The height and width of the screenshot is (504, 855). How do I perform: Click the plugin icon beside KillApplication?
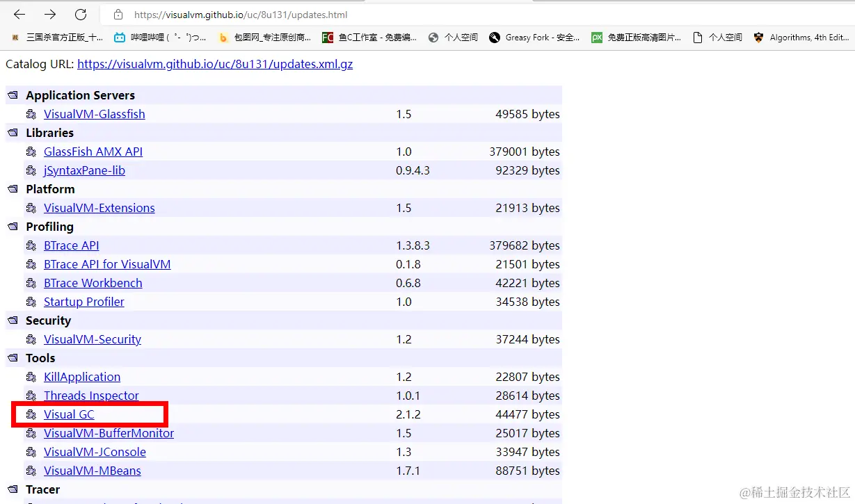[x=31, y=377]
